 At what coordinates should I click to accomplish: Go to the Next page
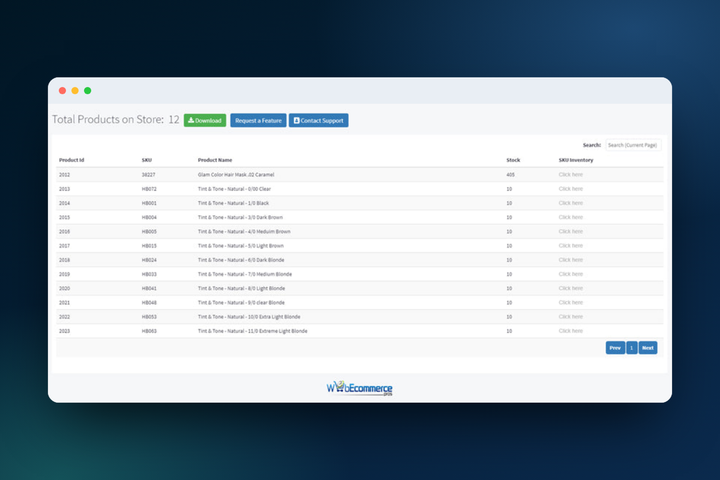point(647,348)
